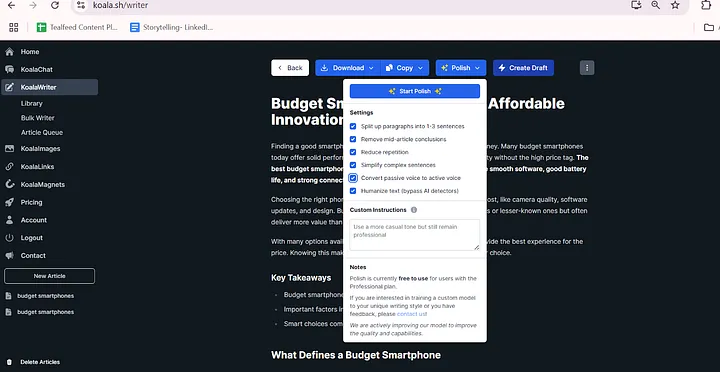
Task: Follow the contact us link
Action: [411, 314]
